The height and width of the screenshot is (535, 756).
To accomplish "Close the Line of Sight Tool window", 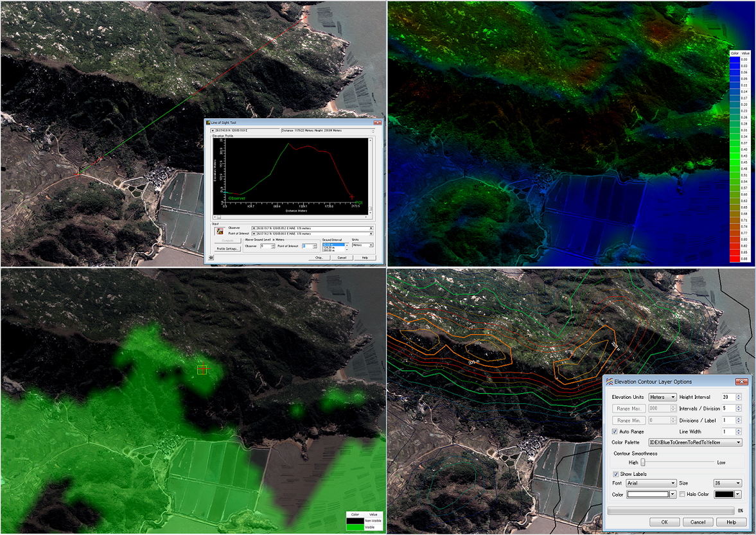I will (378, 122).
